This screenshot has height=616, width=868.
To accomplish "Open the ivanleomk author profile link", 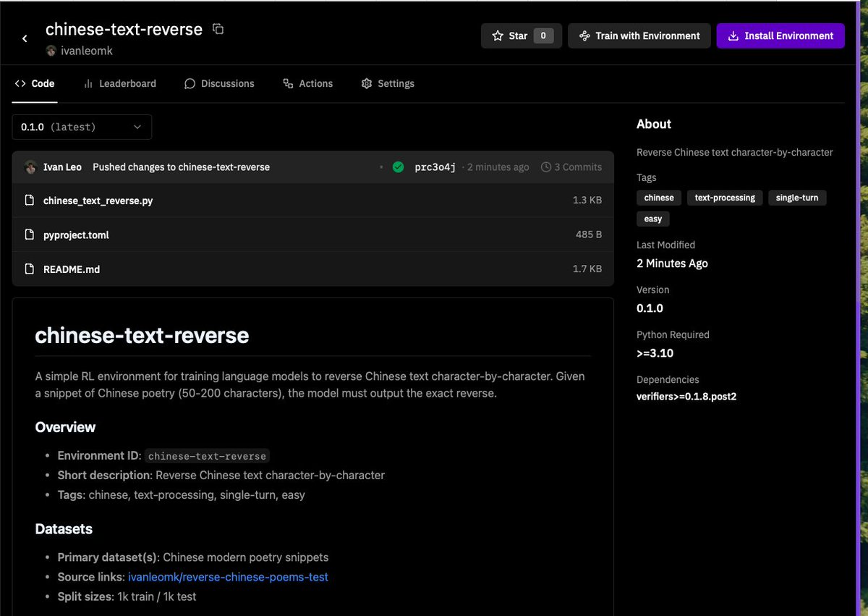I will coord(86,51).
